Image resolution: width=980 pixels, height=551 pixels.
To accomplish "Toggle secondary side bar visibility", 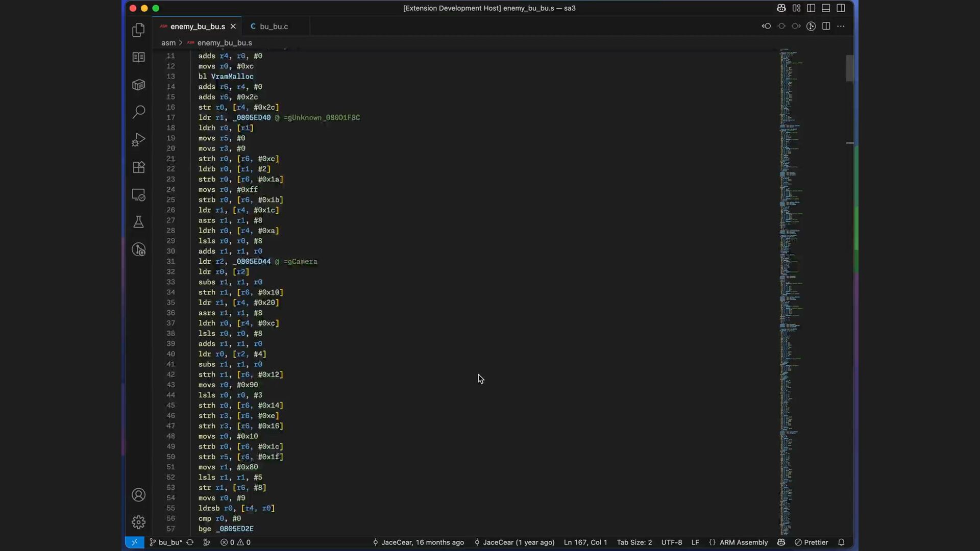I will point(841,8).
